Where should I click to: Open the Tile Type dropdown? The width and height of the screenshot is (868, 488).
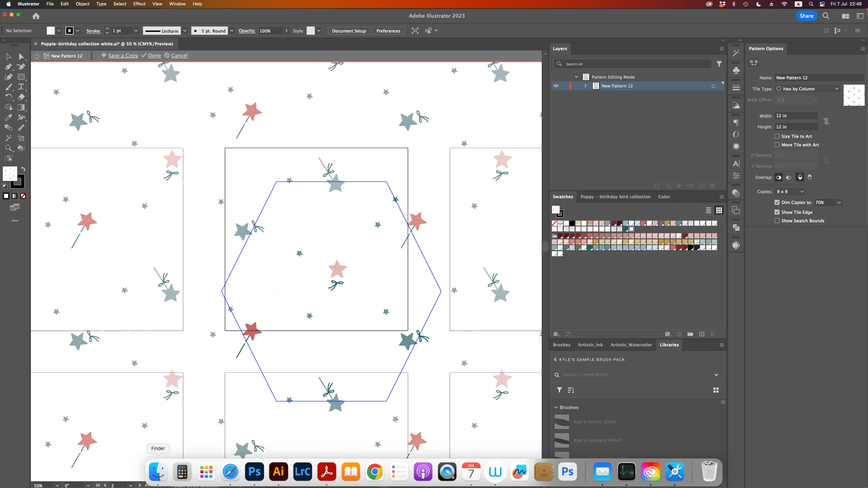(807, 89)
